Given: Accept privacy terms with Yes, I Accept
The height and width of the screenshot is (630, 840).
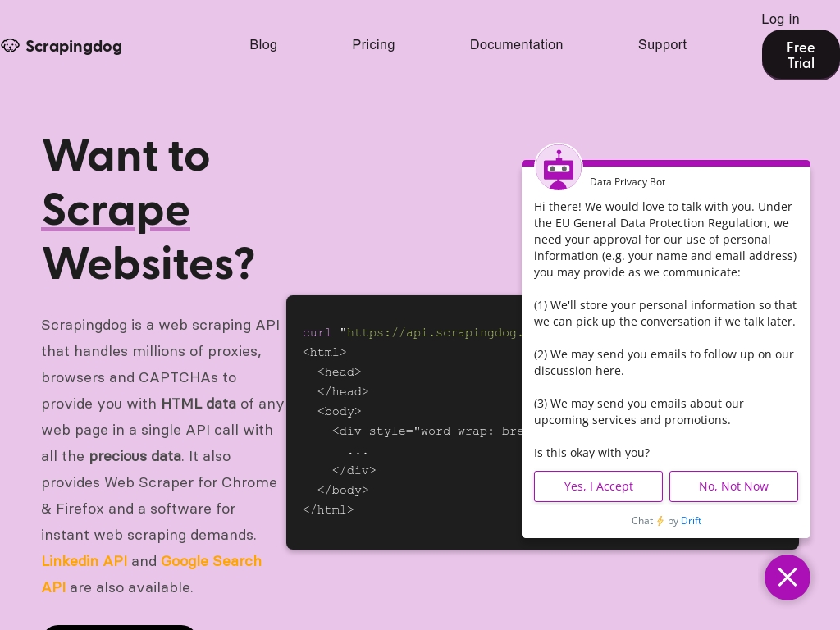Looking at the screenshot, I should [x=598, y=486].
